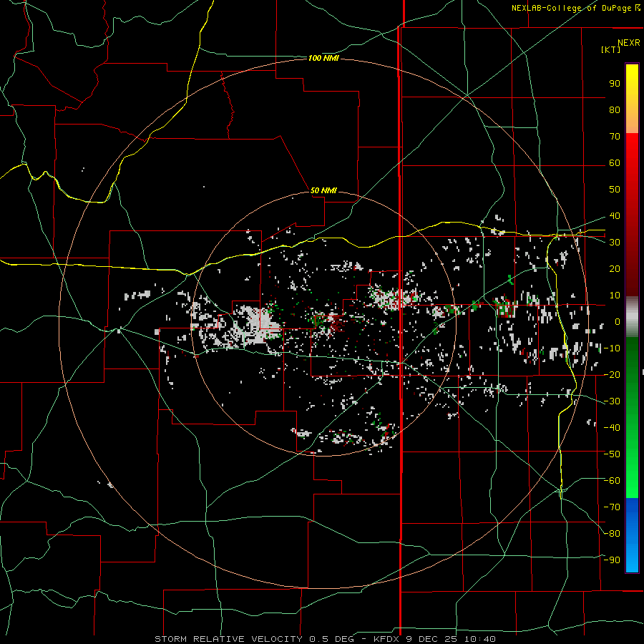644x644 pixels.
Task: Click the 30 value on velocity scale
Action: pos(615,243)
